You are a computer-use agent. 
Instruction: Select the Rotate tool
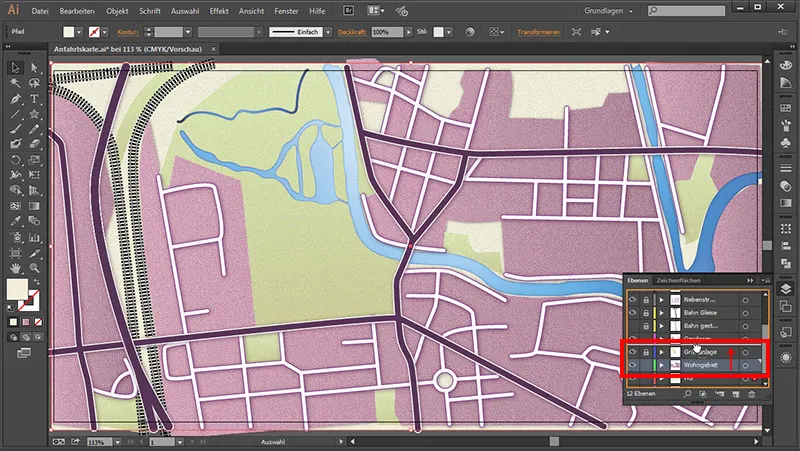(15, 160)
